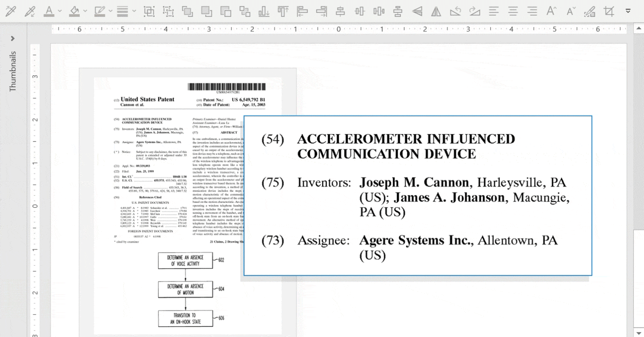Click the 'DETERMINE AN ABSENCE OF MOTION' box
The width and height of the screenshot is (644, 337).
185,289
